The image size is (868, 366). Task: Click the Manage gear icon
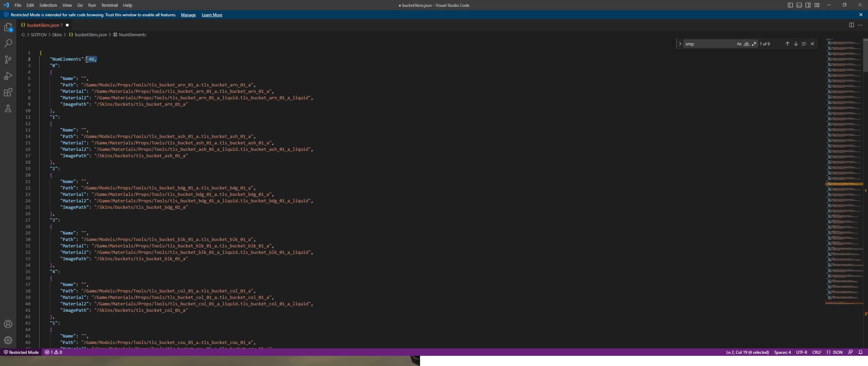coord(8,340)
